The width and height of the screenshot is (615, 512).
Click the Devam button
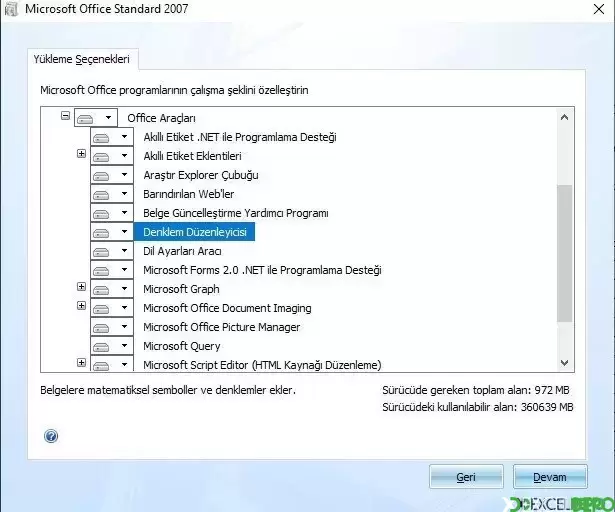tap(550, 477)
